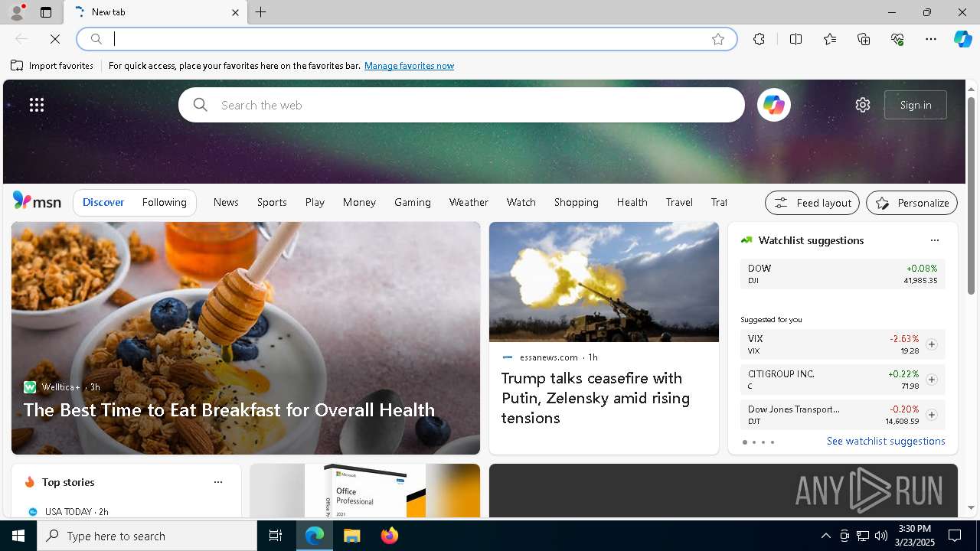Viewport: 980px width, 551px height.
Task: Close the New tab
Action: pyautogui.click(x=235, y=12)
